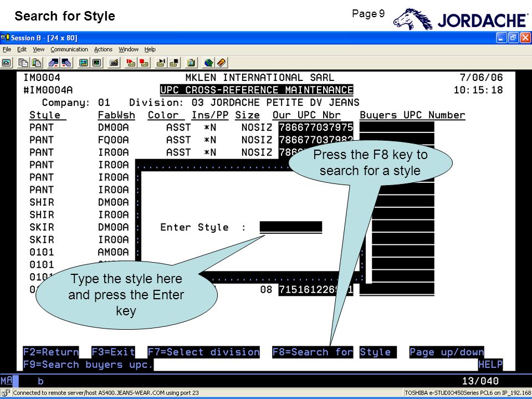Click the Help book toolbar icon
Viewport: 532px width, 399px height.
[x=222, y=63]
